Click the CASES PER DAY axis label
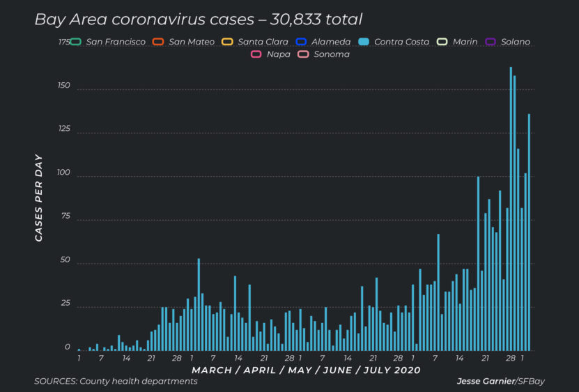The height and width of the screenshot is (392, 579). pyautogui.click(x=38, y=198)
